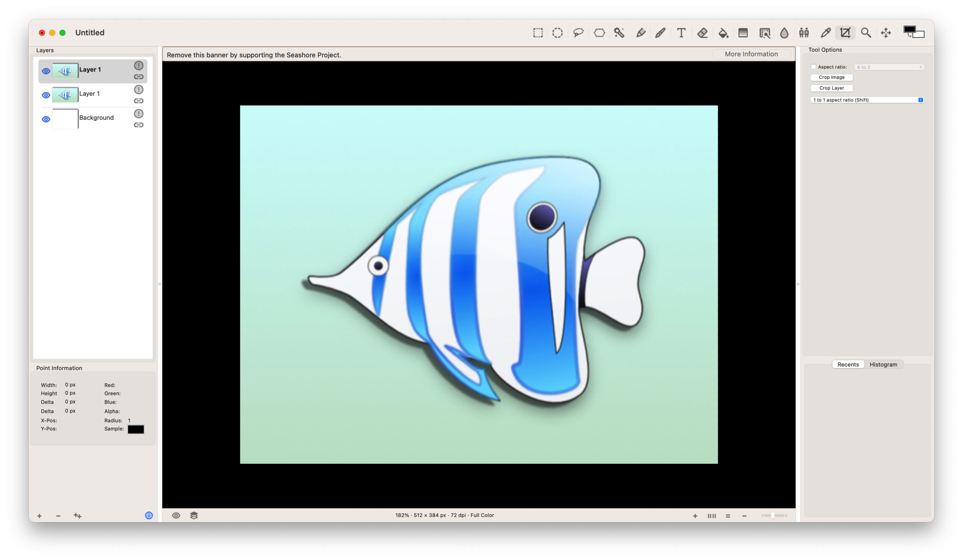Switch to the Recents tab
This screenshot has width=963, height=560.
[848, 364]
